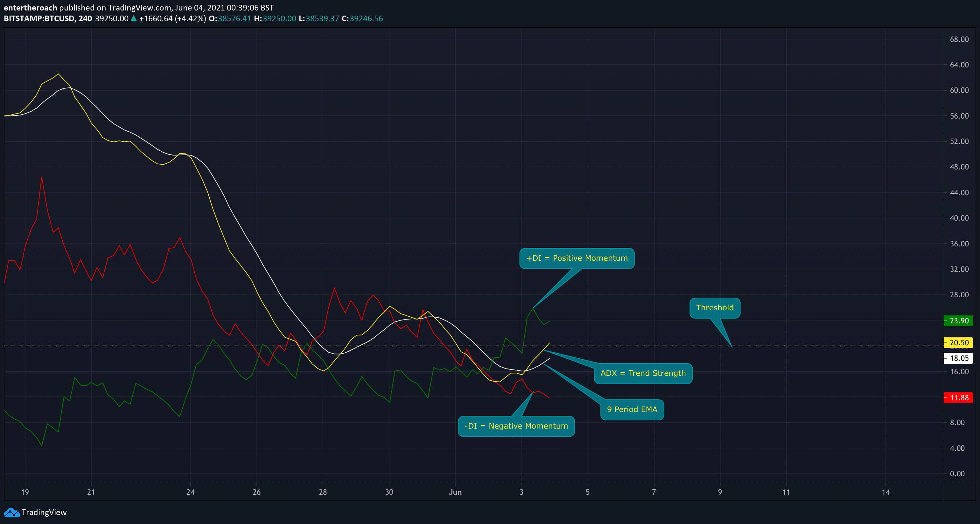
Task: Click the green 23.90 price label
Action: point(958,321)
